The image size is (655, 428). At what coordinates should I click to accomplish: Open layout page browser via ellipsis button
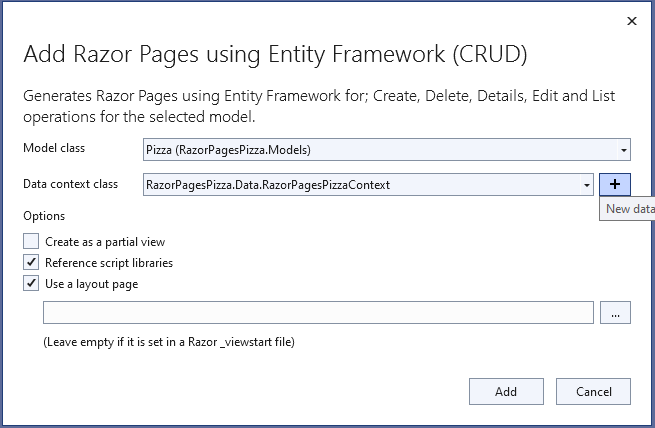614,313
